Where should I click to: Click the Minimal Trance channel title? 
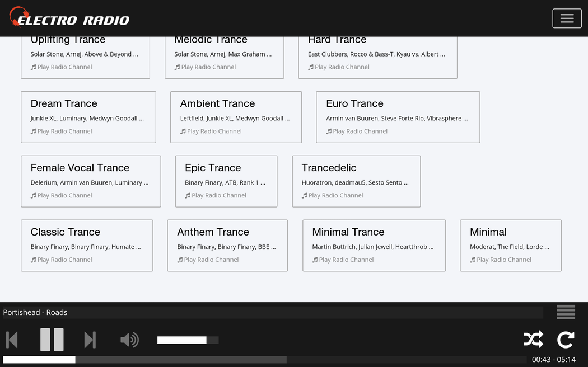click(x=348, y=232)
